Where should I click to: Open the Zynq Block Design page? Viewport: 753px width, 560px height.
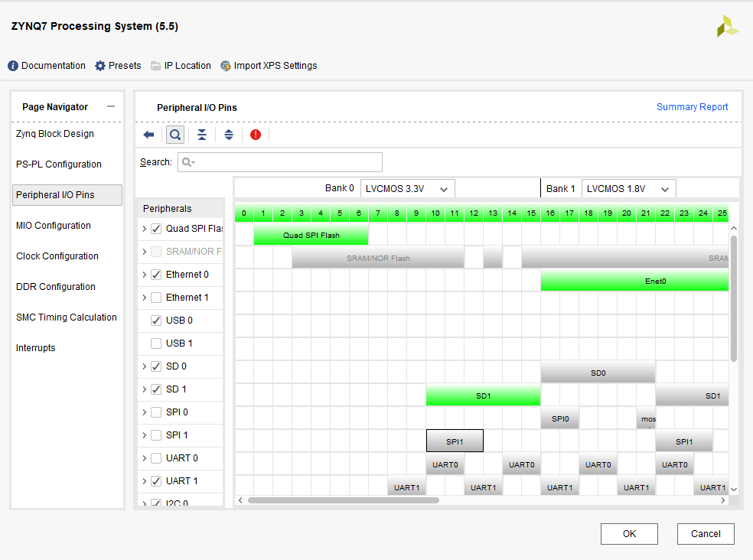(55, 134)
